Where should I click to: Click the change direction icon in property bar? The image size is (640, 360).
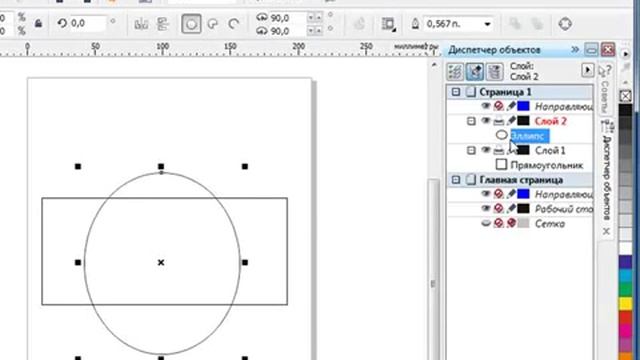359,24
